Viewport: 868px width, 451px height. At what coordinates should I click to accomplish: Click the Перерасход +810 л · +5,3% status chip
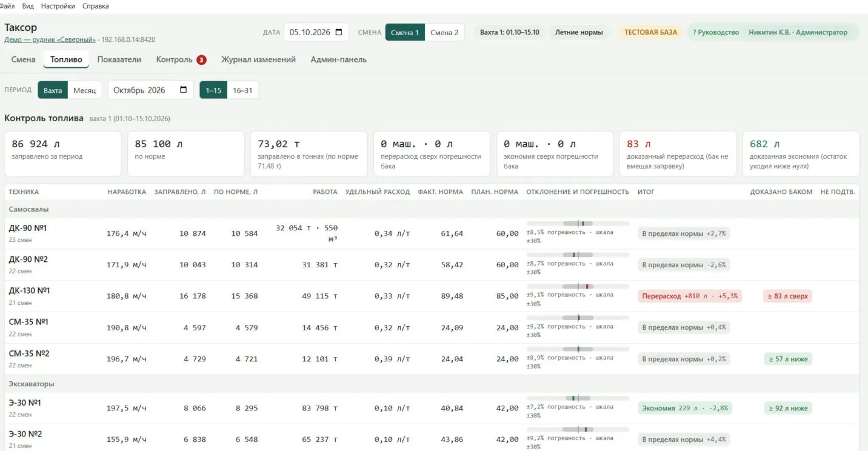690,296
